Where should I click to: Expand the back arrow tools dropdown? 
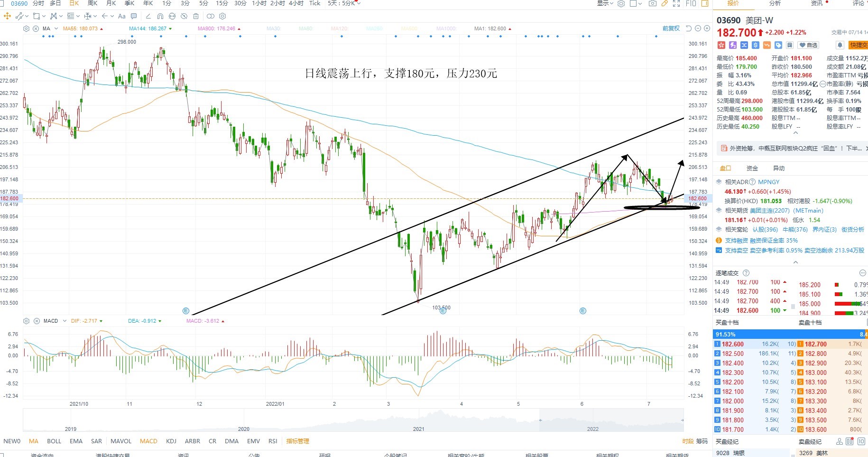(112, 16)
